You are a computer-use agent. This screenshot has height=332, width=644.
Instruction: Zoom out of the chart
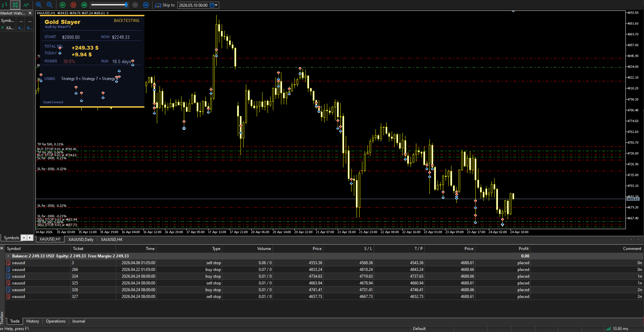tap(50, 5)
